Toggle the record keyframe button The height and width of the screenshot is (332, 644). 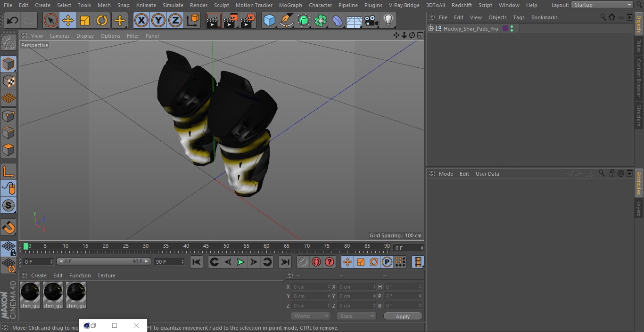303,262
